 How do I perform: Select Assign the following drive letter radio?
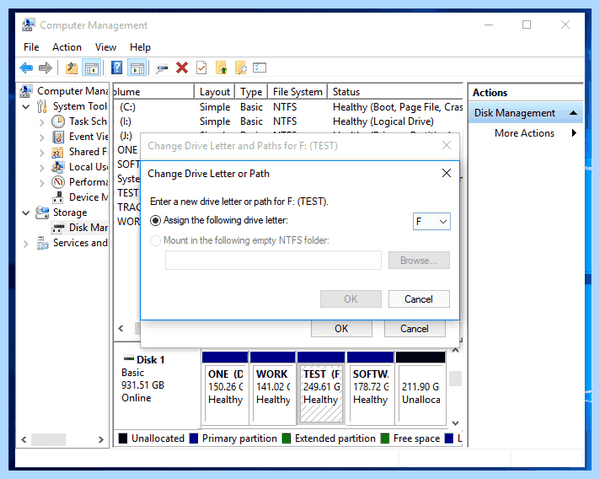155,220
